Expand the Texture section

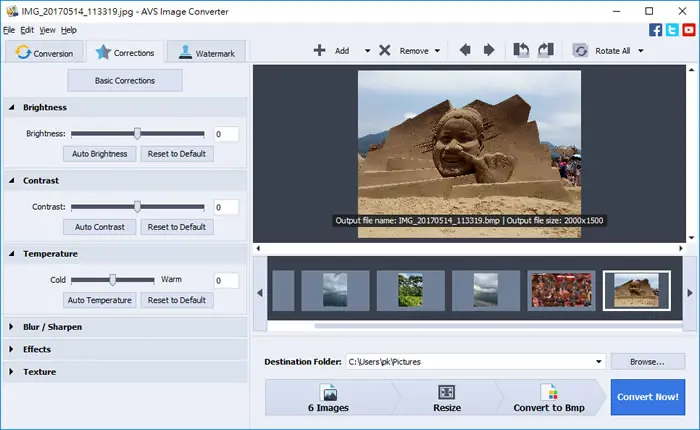[12, 372]
